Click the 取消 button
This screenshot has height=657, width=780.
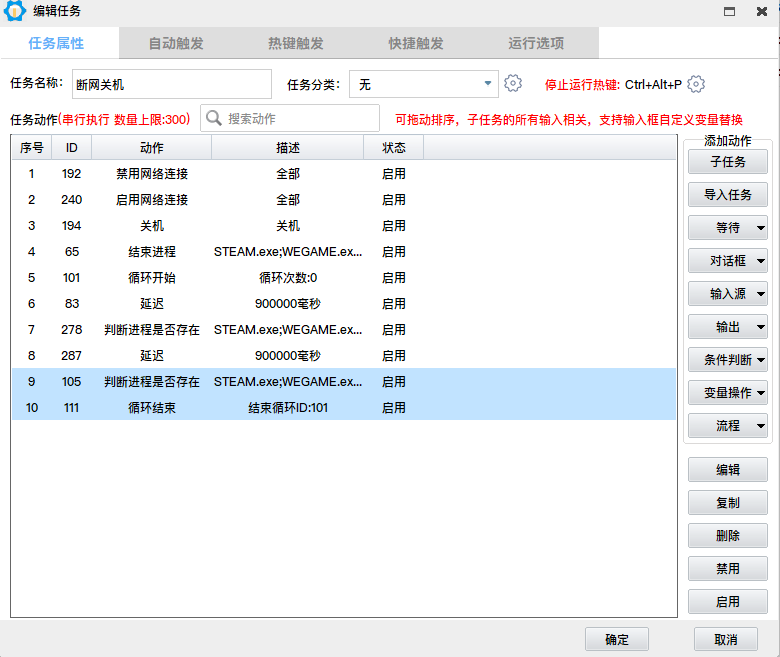click(x=726, y=639)
